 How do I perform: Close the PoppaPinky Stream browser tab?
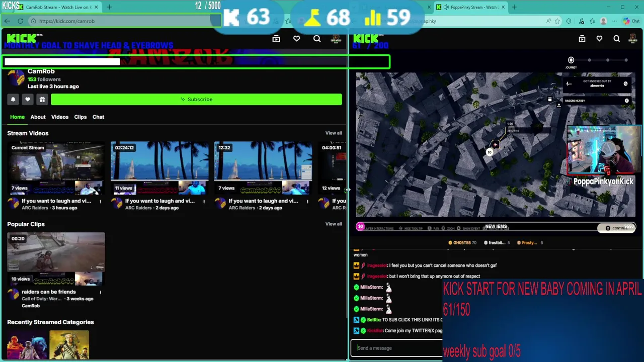503,7
